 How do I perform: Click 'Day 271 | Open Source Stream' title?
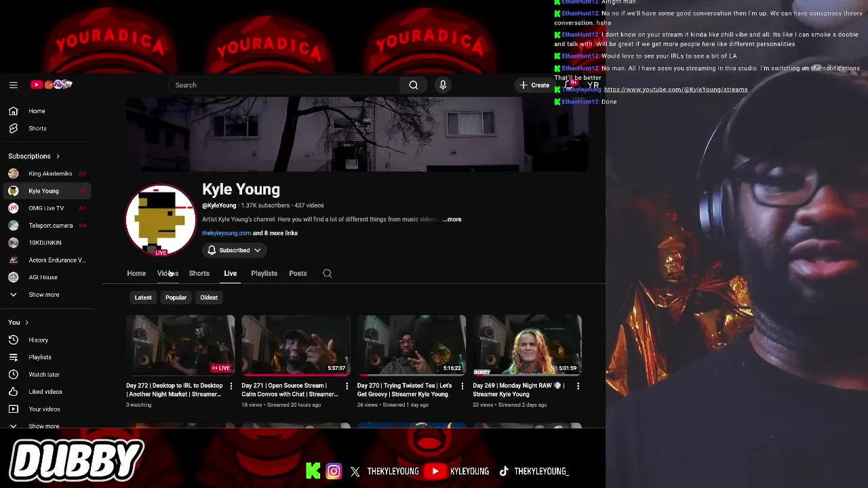pyautogui.click(x=290, y=390)
